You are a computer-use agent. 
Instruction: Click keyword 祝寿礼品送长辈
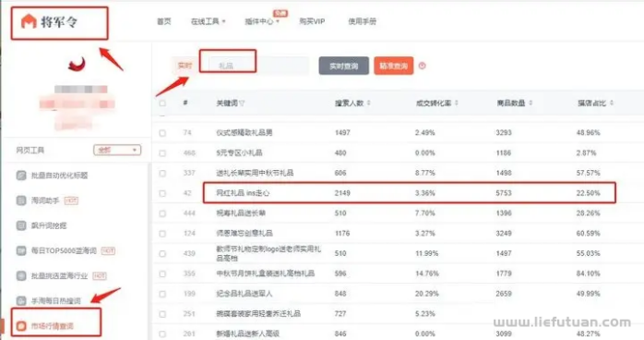coord(241,213)
